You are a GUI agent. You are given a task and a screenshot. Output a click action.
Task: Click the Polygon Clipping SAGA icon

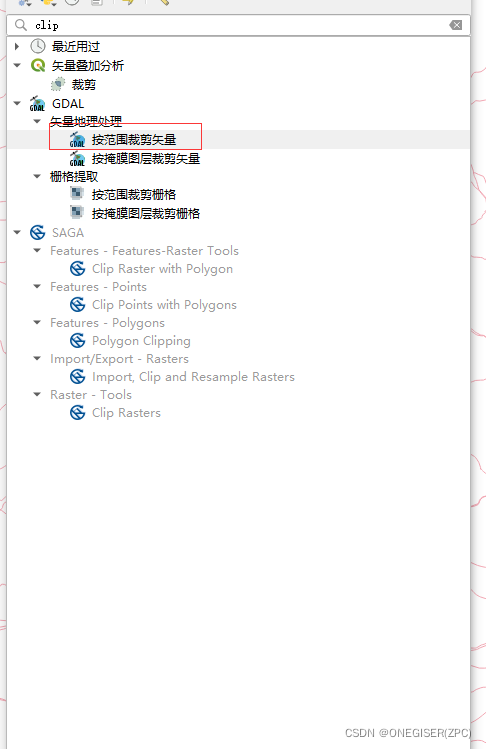pyautogui.click(x=77, y=341)
